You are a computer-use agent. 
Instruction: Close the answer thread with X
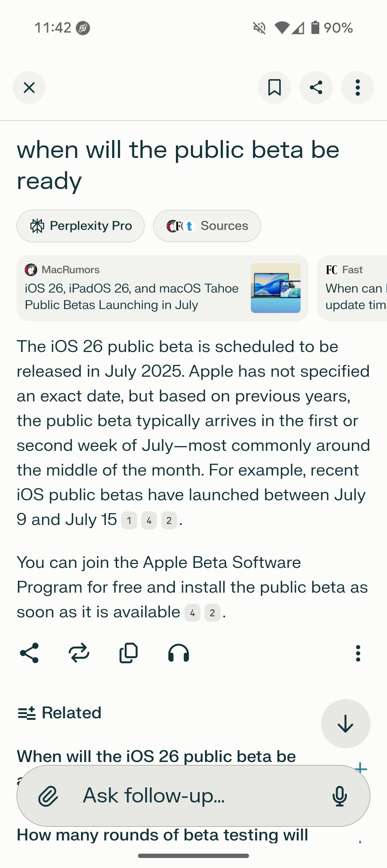(x=29, y=87)
